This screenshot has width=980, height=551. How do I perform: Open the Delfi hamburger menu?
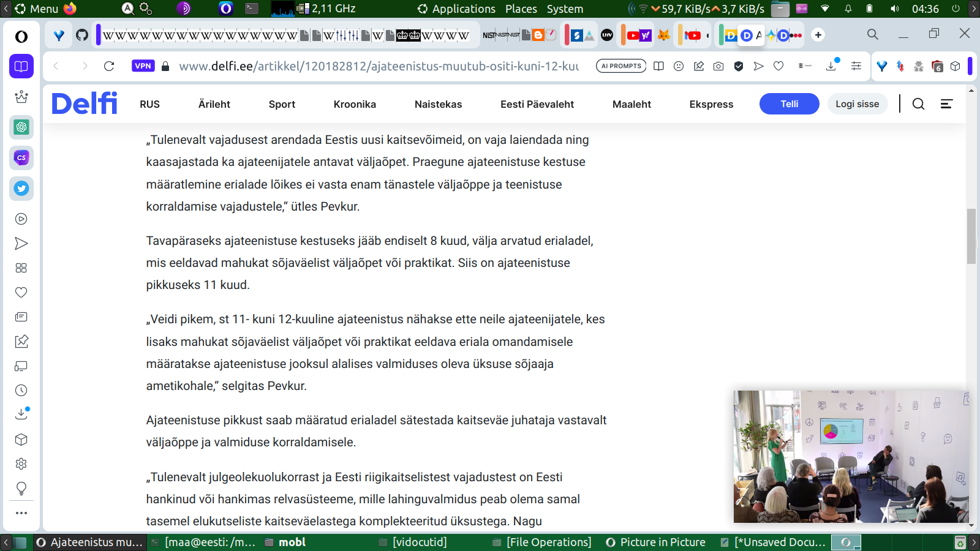(946, 104)
